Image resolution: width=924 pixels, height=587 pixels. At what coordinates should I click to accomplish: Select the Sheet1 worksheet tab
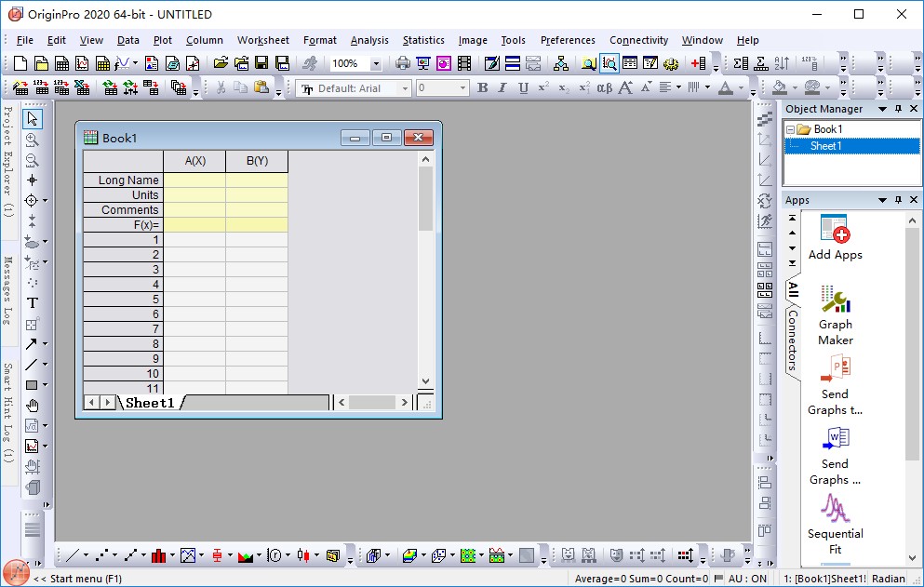[x=150, y=403]
